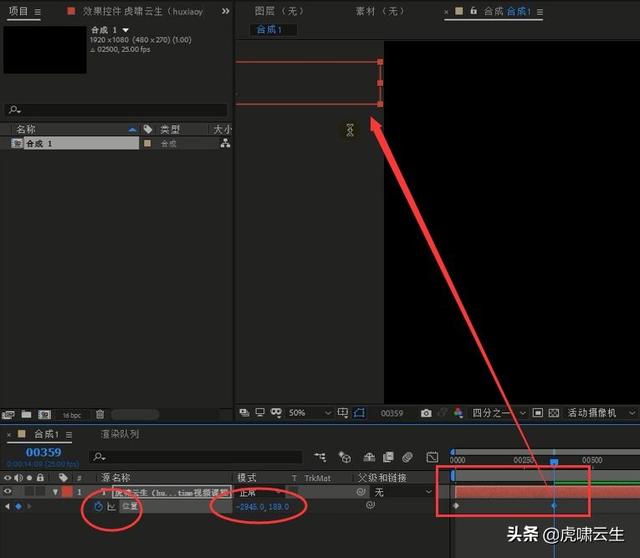Show hidden panel tabs with double chevron
The image size is (640, 558).
[x=225, y=11]
